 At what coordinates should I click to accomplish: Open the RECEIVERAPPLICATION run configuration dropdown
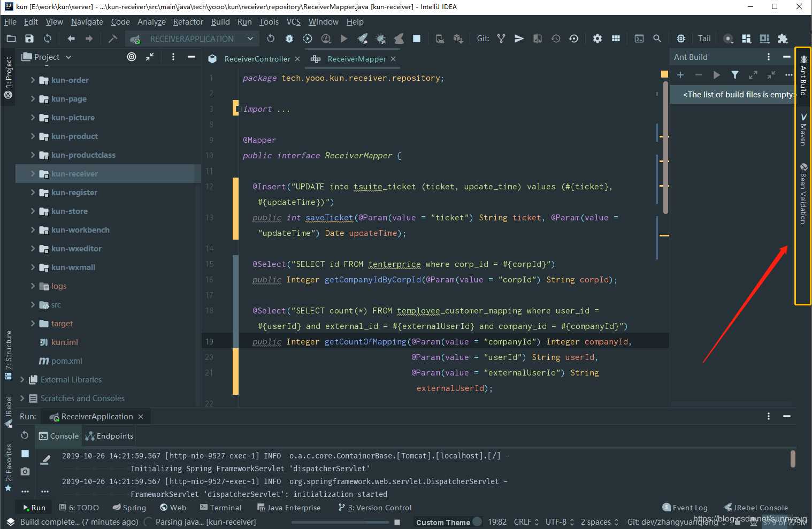point(191,39)
